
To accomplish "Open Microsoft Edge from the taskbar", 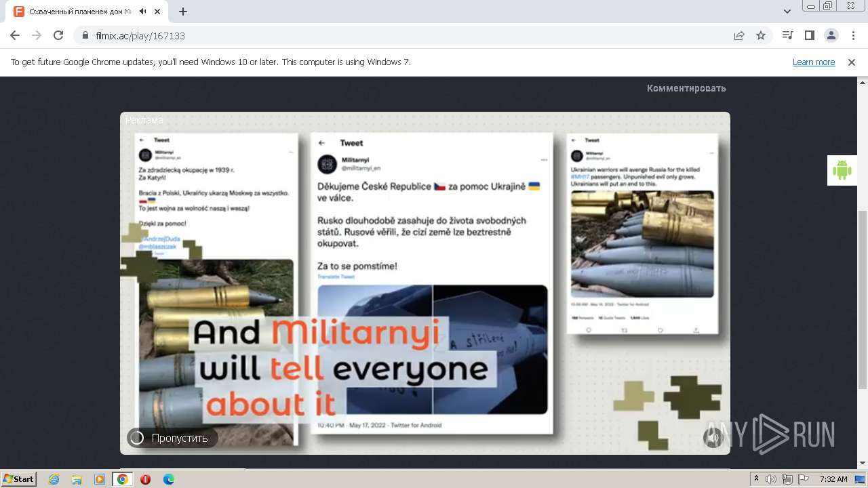I will coord(168,479).
